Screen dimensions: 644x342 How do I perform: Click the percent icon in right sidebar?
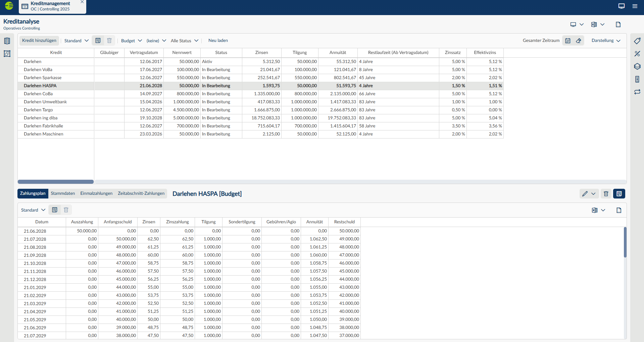pyautogui.click(x=637, y=54)
